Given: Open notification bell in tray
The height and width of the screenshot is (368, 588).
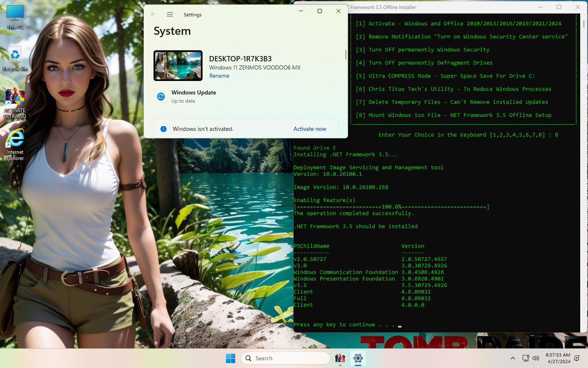Looking at the screenshot, I should point(578,358).
